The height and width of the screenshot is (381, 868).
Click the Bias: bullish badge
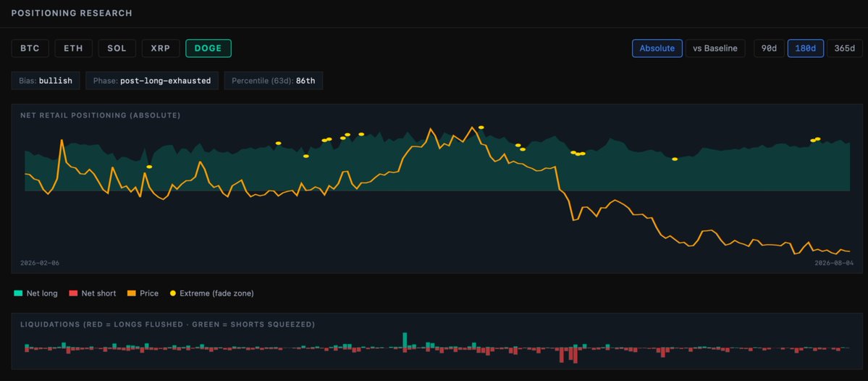click(x=46, y=80)
